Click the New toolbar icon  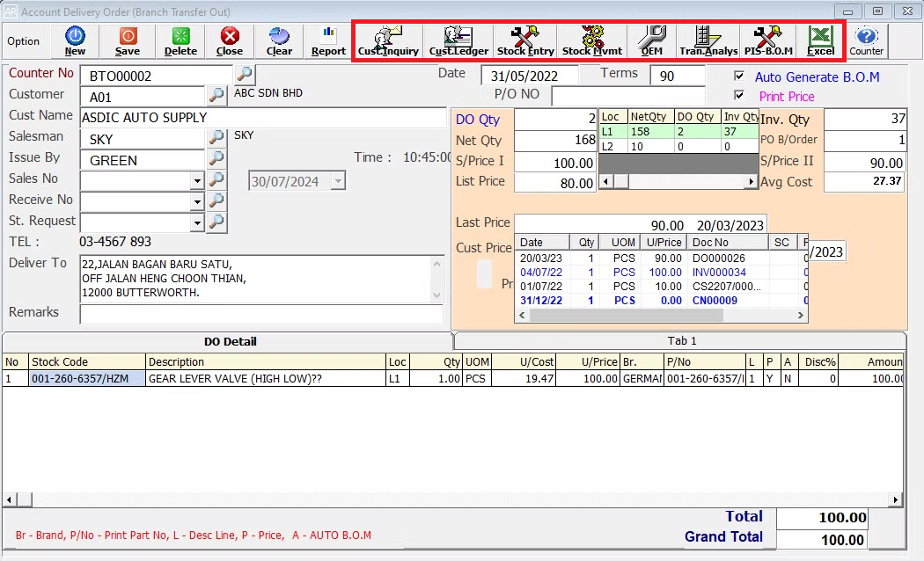[75, 41]
